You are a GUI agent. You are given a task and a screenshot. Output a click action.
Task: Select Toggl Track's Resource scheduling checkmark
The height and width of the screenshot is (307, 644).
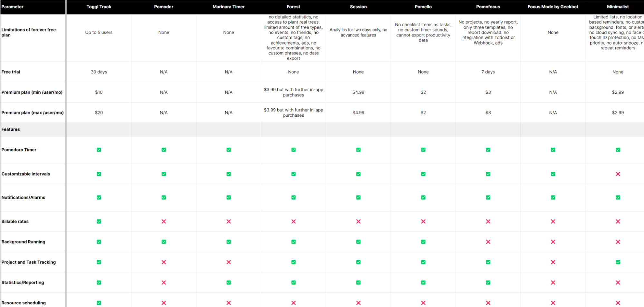(x=99, y=303)
